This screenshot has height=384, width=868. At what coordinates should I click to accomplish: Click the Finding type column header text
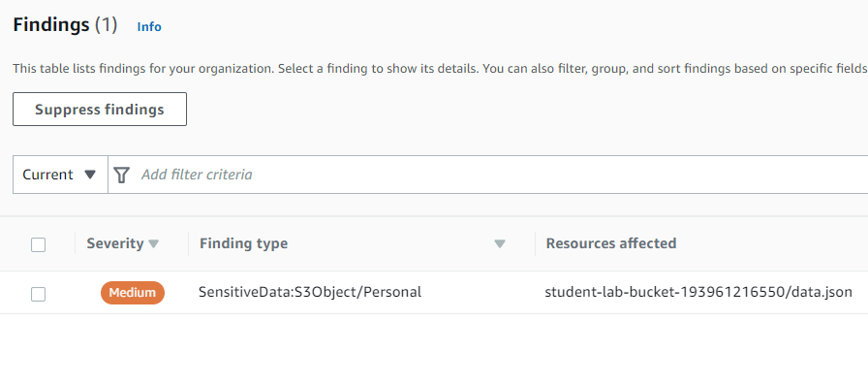pyautogui.click(x=243, y=243)
